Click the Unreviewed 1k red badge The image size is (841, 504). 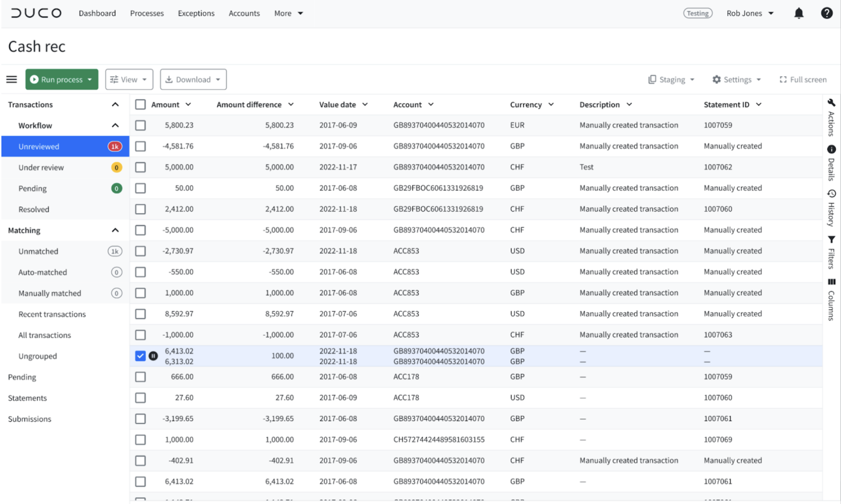point(115,147)
